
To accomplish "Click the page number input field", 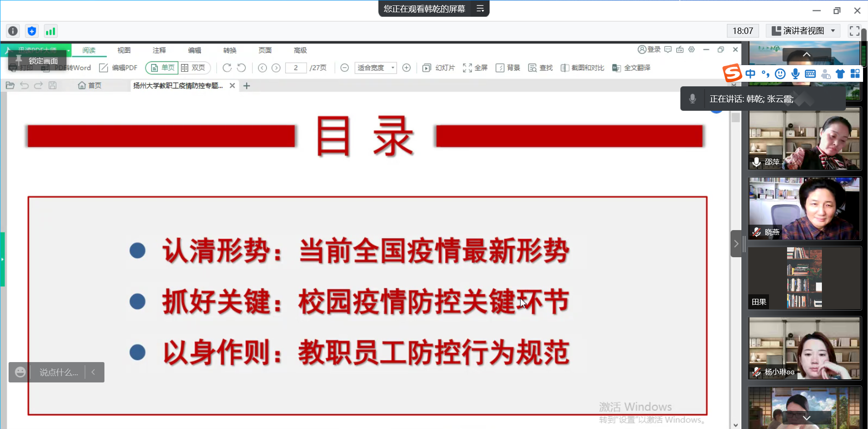I will pyautogui.click(x=296, y=68).
